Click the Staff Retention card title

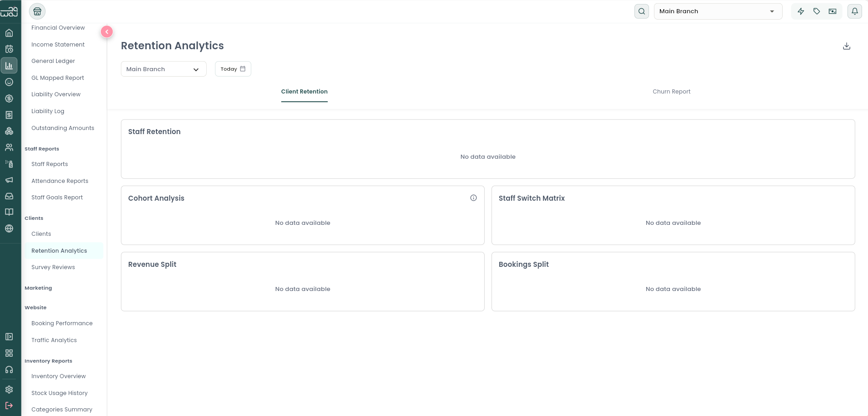(x=154, y=131)
